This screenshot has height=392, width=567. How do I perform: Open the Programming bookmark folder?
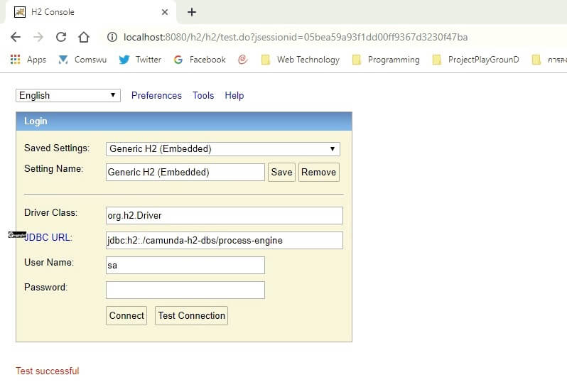click(386, 60)
